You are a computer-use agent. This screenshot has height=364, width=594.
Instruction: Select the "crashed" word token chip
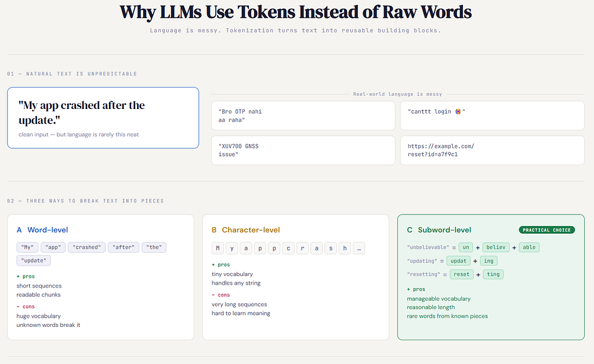(87, 247)
